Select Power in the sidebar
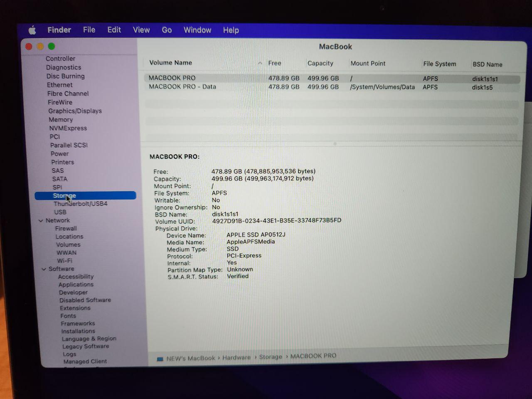 [x=60, y=154]
